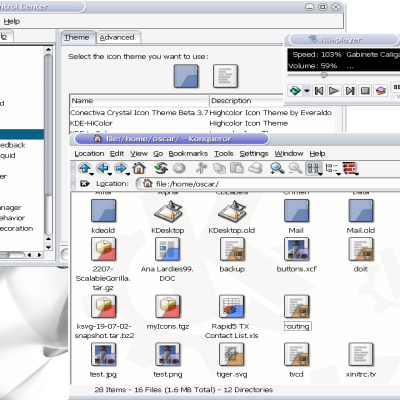400x400 pixels.
Task: Click the Cut scissors icon in Konqueror
Action: click(201, 168)
